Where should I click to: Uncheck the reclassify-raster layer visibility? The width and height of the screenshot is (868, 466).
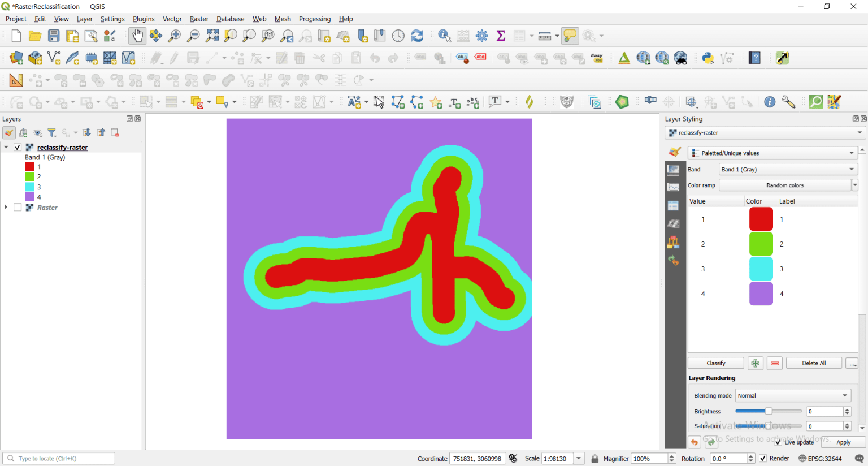18,146
